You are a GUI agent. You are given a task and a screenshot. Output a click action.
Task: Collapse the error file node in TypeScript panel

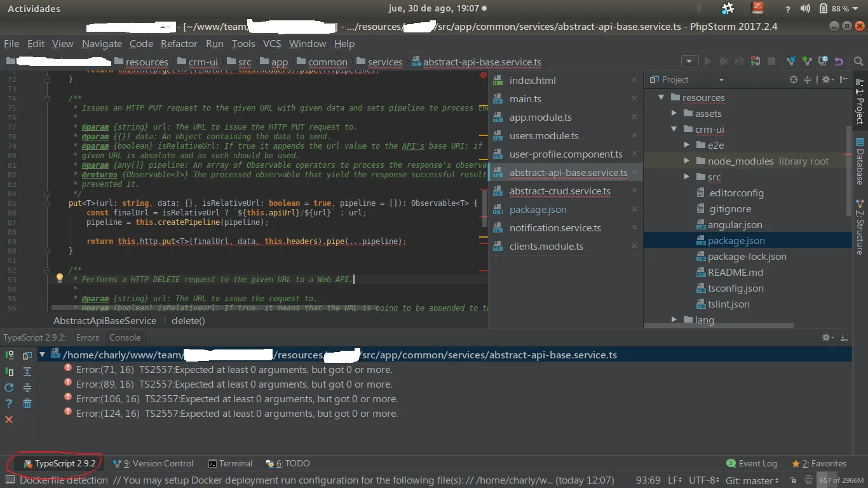(42, 355)
